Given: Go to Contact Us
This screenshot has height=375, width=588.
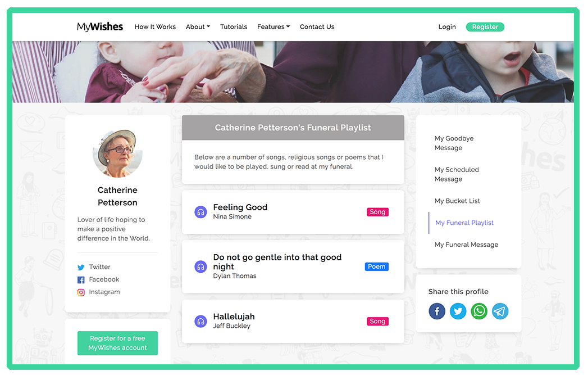Looking at the screenshot, I should pyautogui.click(x=317, y=26).
